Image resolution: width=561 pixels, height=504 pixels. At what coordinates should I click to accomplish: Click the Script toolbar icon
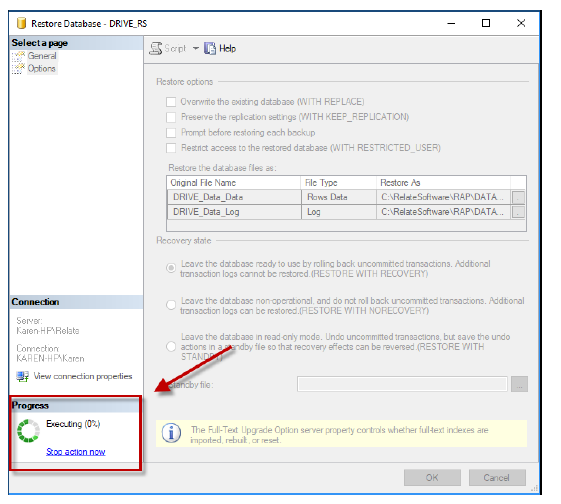pos(156,48)
